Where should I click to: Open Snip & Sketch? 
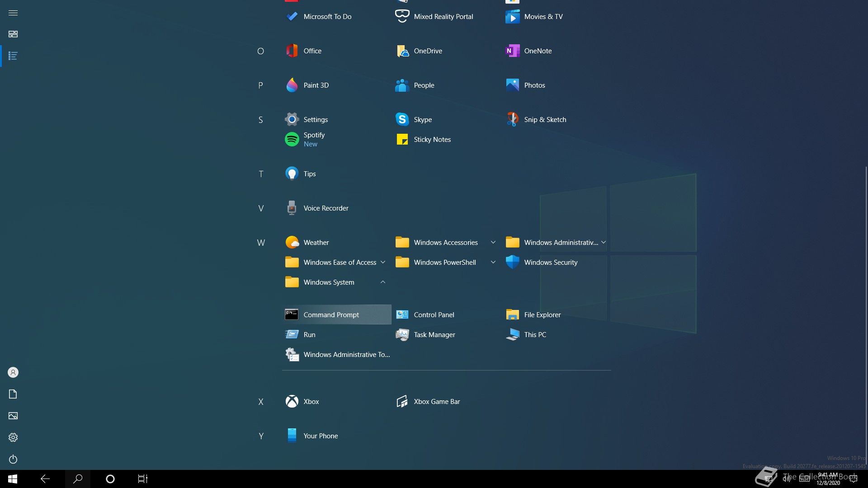click(x=557, y=120)
